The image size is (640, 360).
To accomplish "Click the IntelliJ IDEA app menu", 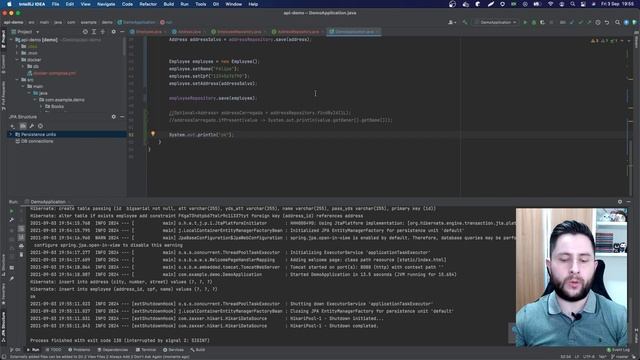I will click(x=32, y=4).
